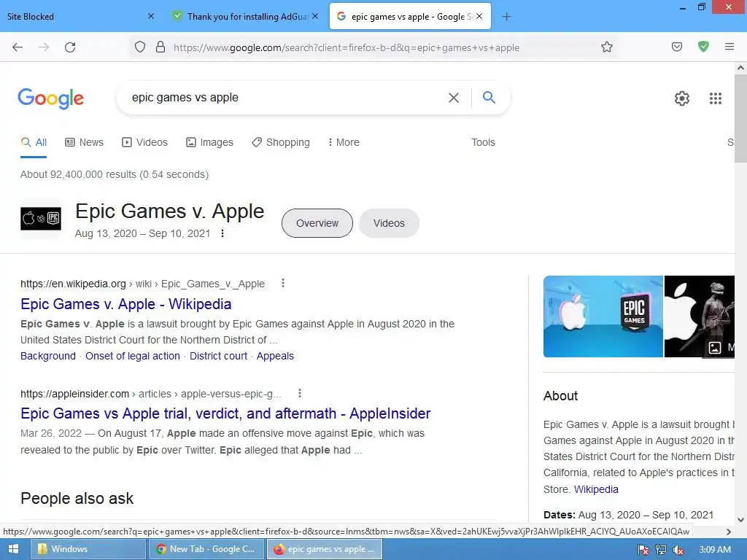The width and height of the screenshot is (747, 560).
Task: Click the forward navigation arrow
Action: coord(44,47)
